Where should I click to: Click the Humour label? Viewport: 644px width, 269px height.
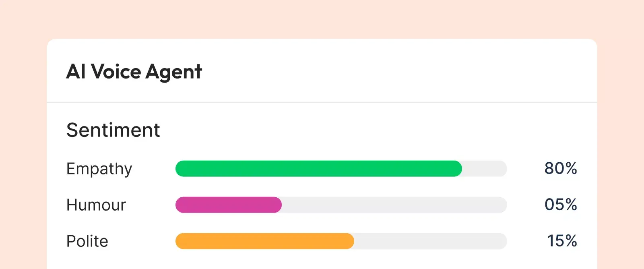click(96, 205)
